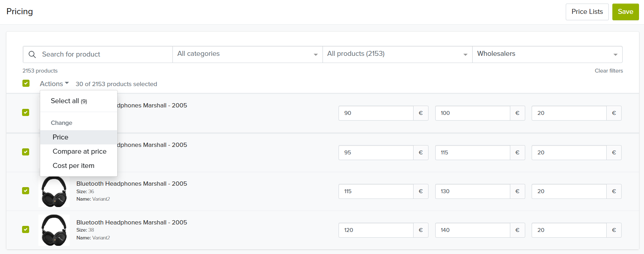Pick Cost per item from menu

click(x=73, y=166)
